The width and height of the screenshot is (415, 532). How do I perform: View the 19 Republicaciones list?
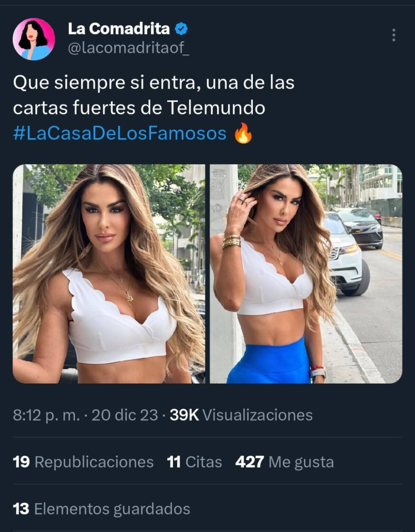83,462
